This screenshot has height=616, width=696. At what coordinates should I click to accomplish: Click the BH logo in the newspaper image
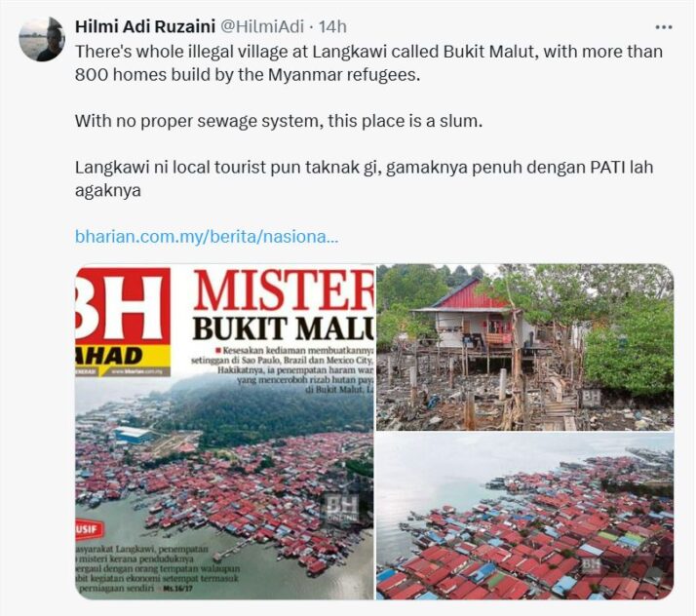122,307
